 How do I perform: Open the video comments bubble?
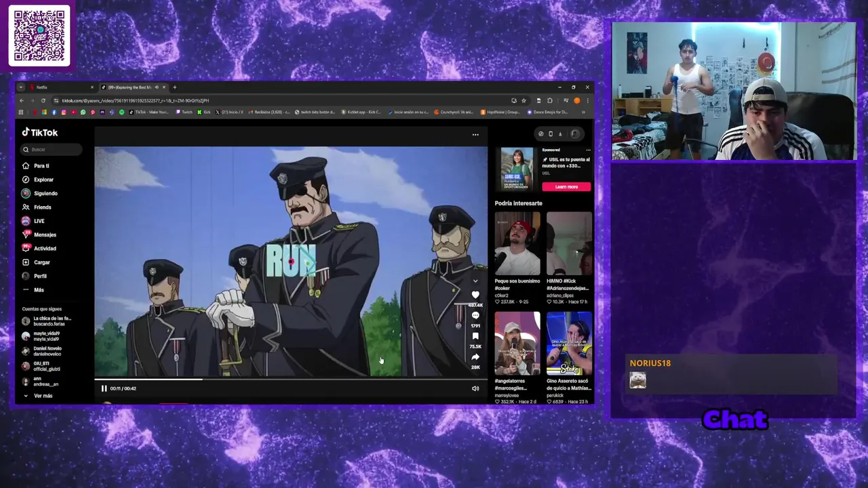coord(475,316)
